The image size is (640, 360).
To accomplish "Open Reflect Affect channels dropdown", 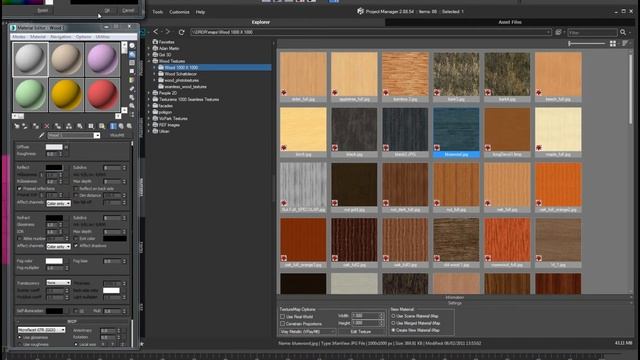I will pos(58,203).
